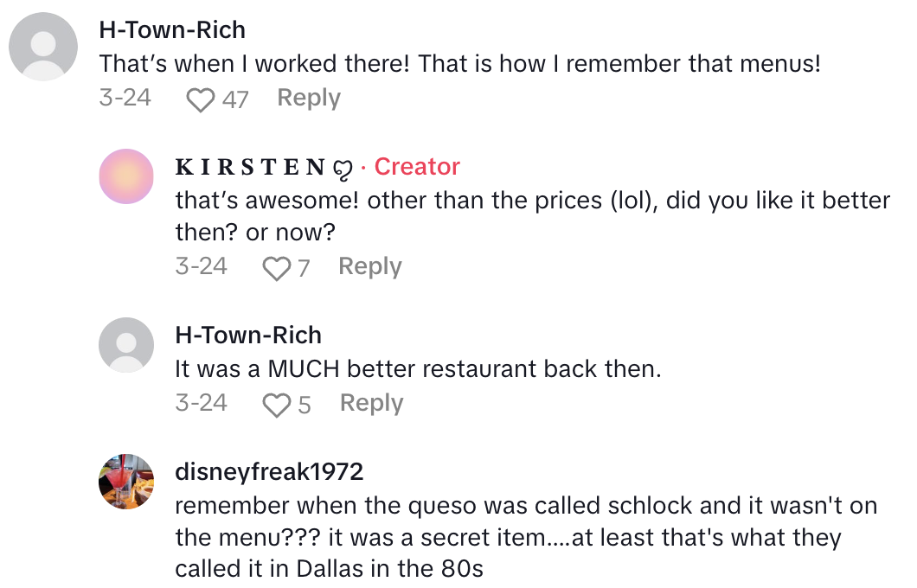
Task: Click the username H-Town-Rich
Action: point(173,29)
